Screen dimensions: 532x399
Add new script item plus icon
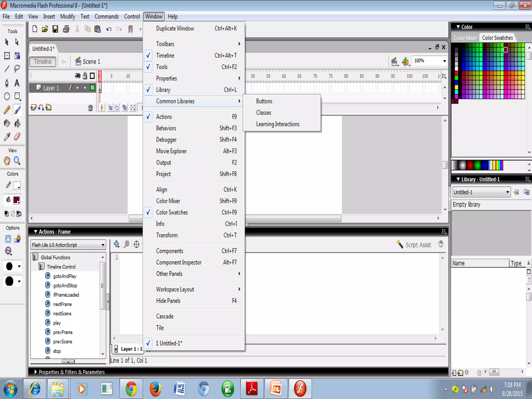click(x=117, y=244)
